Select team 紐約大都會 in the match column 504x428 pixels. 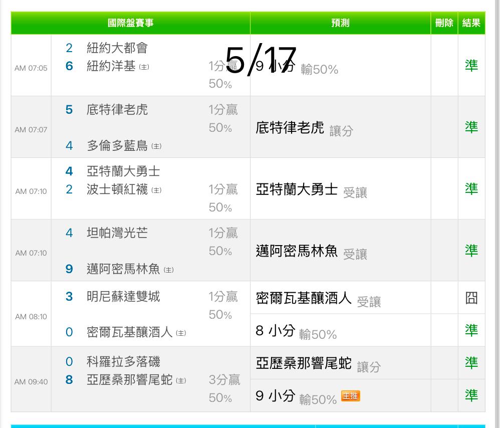coord(117,48)
